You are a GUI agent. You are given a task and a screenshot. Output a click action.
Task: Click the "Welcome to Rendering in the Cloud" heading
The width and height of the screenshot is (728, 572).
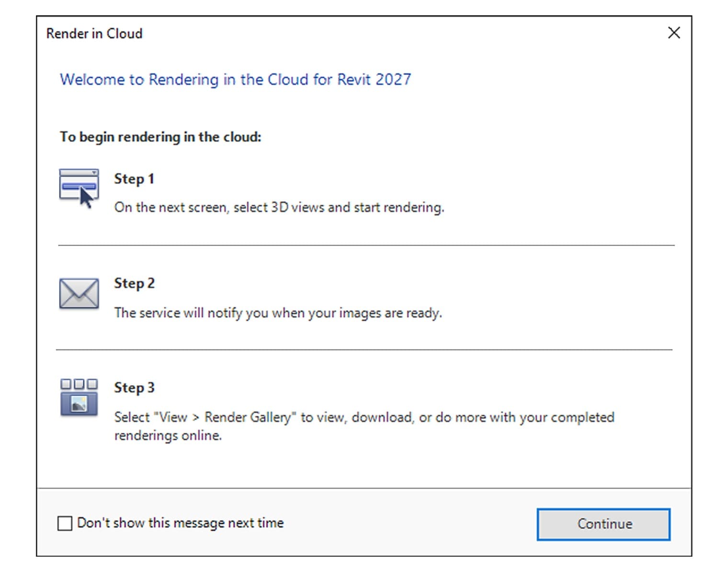click(x=235, y=79)
